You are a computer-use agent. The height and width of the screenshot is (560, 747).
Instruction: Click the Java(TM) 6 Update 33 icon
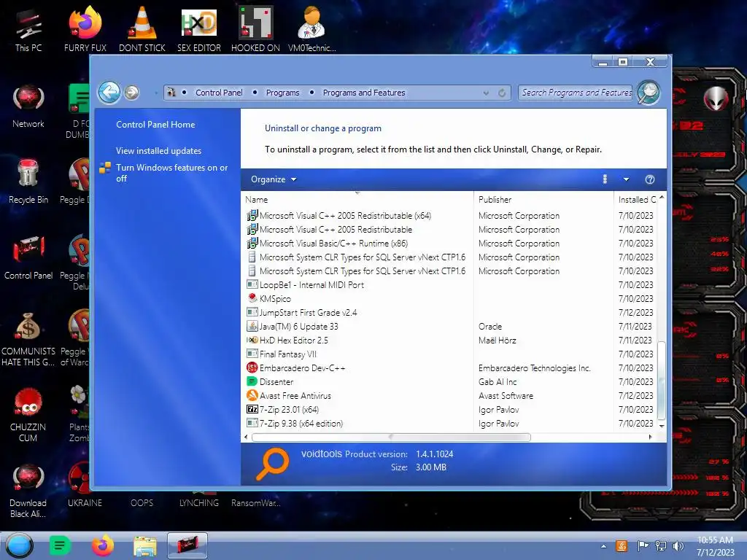(252, 326)
